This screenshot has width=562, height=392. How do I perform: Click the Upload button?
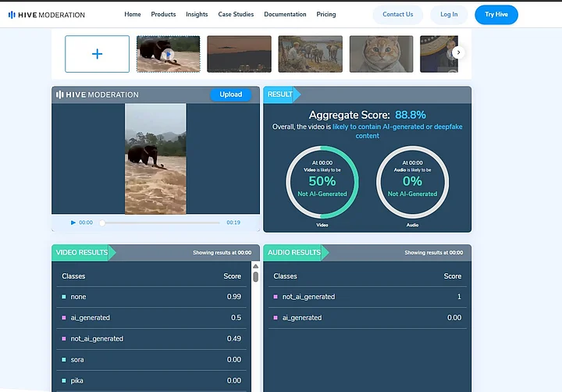[x=230, y=94]
